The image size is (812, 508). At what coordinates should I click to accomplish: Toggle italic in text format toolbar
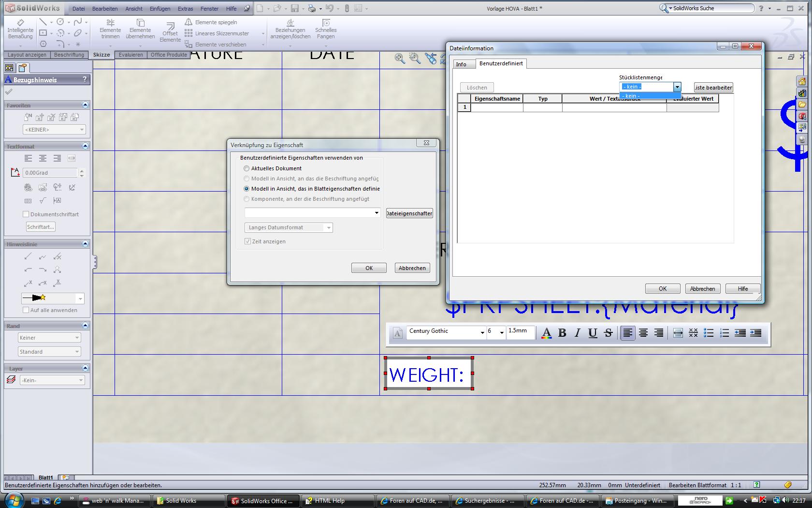click(x=577, y=333)
